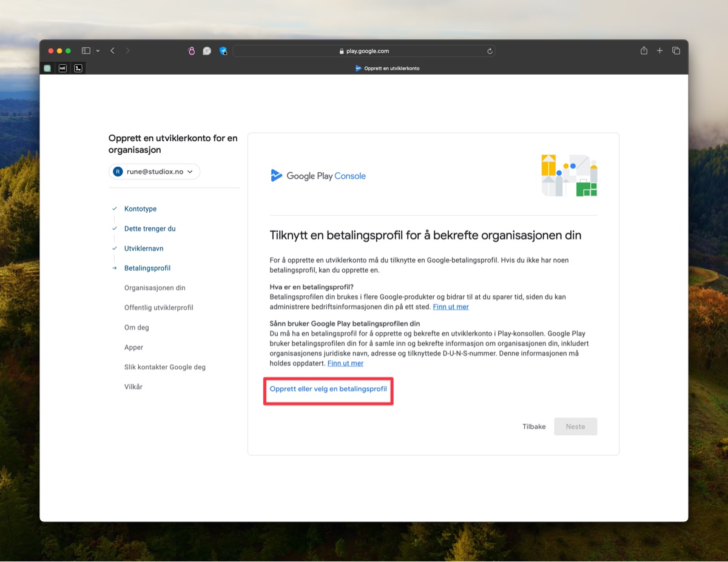Open the tab group dropdown arrow beside sidebar icon
The height and width of the screenshot is (562, 728).
[x=98, y=51]
